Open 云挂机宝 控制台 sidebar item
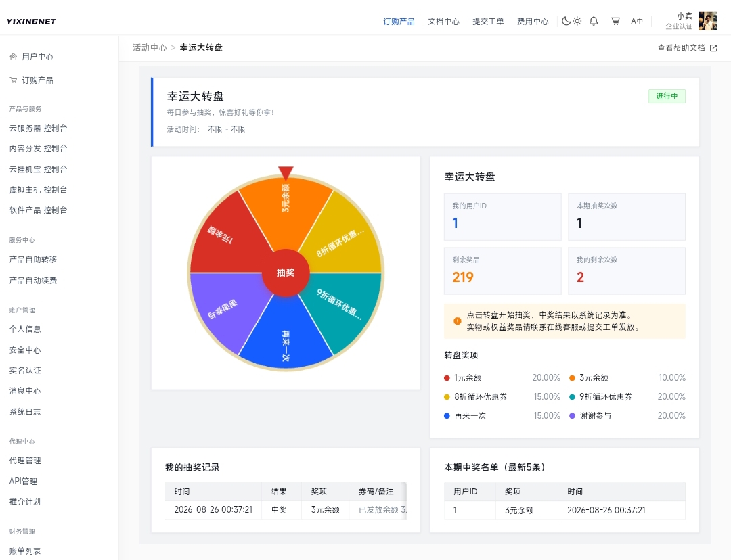The width and height of the screenshot is (731, 560). (x=38, y=169)
